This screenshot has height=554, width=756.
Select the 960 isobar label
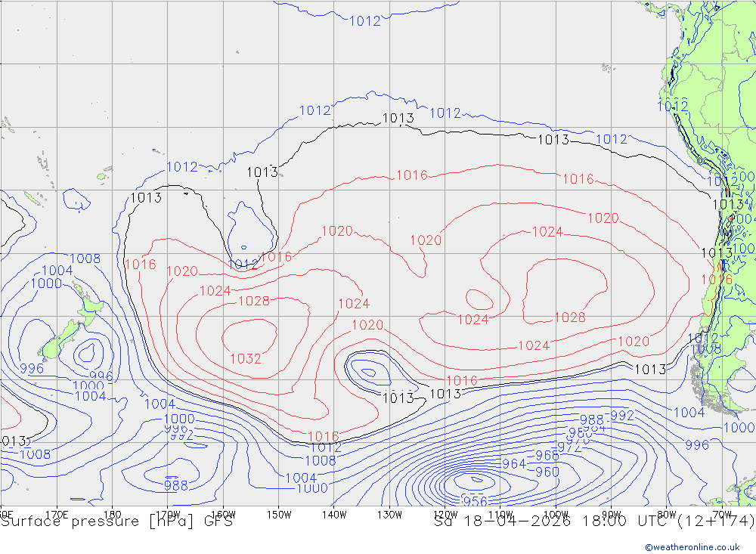(x=547, y=472)
